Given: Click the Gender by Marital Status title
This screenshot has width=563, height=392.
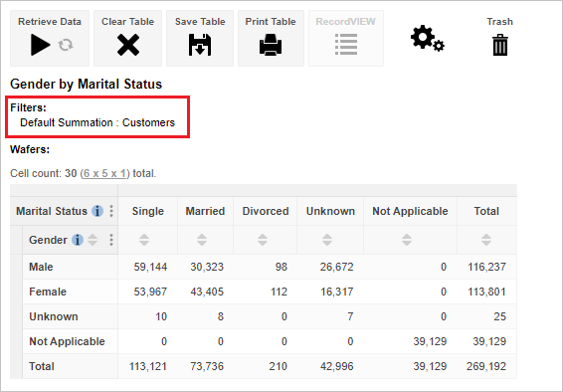Looking at the screenshot, I should 87,84.
